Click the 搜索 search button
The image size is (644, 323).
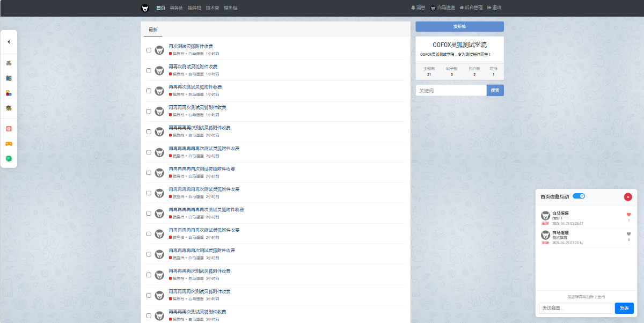495,91
